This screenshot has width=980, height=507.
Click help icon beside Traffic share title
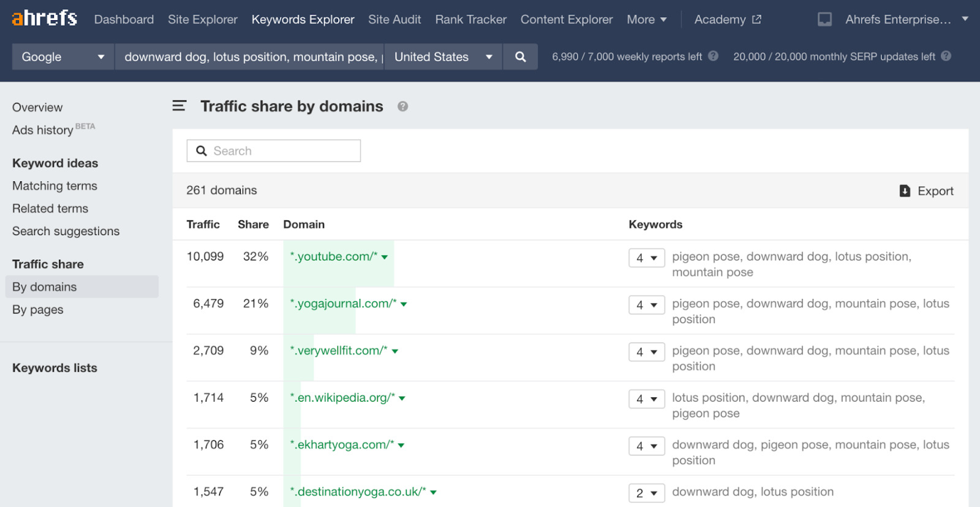(x=402, y=107)
